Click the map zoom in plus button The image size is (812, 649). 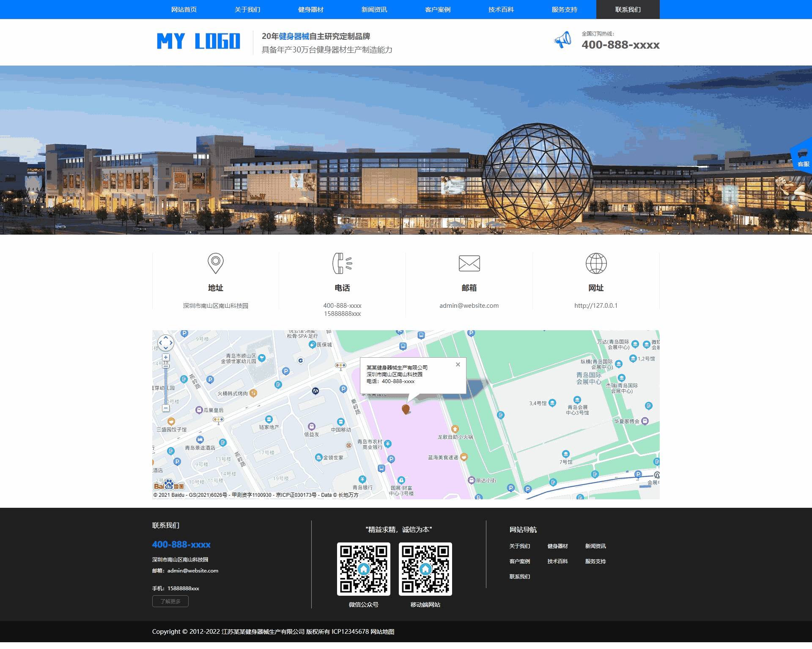166,357
